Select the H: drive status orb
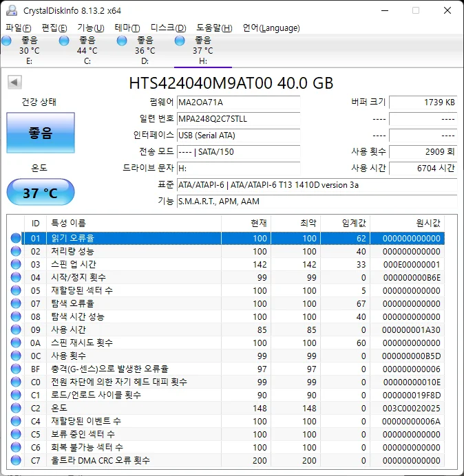 [x=180, y=41]
